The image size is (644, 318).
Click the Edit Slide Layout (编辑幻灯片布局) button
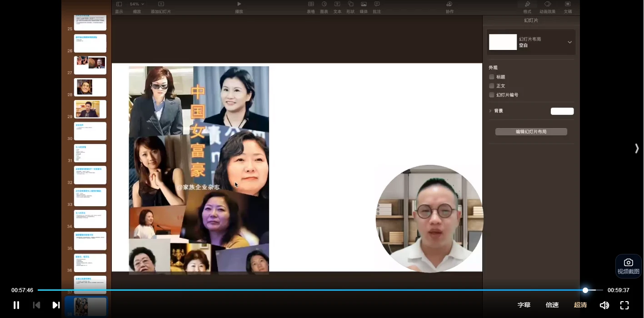[x=531, y=132]
